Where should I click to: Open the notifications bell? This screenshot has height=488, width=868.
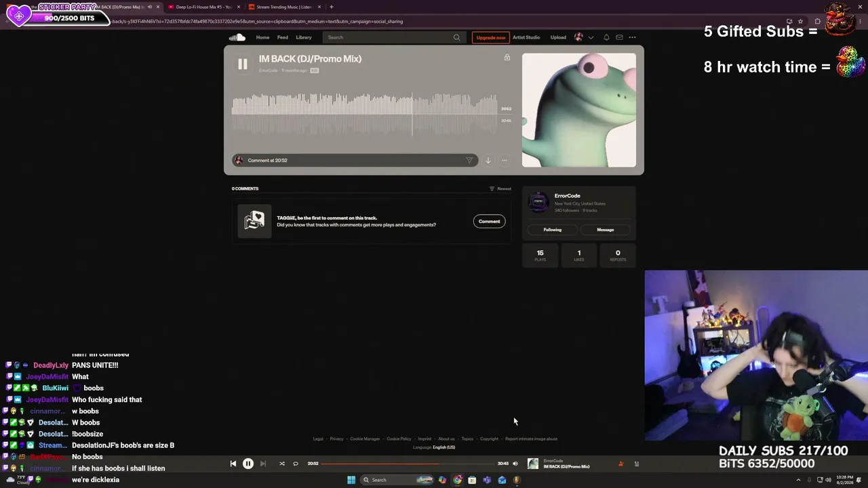[x=606, y=37]
